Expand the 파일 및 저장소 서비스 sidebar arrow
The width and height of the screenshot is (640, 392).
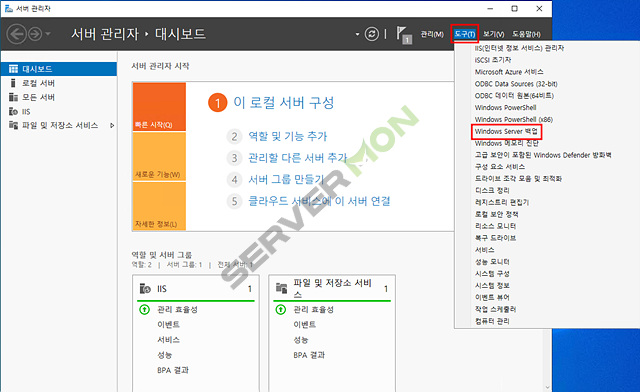(112, 126)
